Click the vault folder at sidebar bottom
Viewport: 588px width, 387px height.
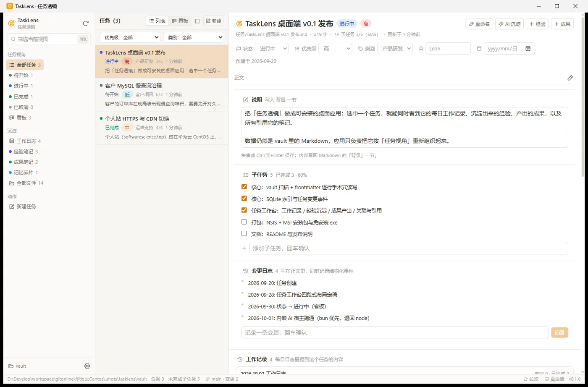[x=17, y=366]
